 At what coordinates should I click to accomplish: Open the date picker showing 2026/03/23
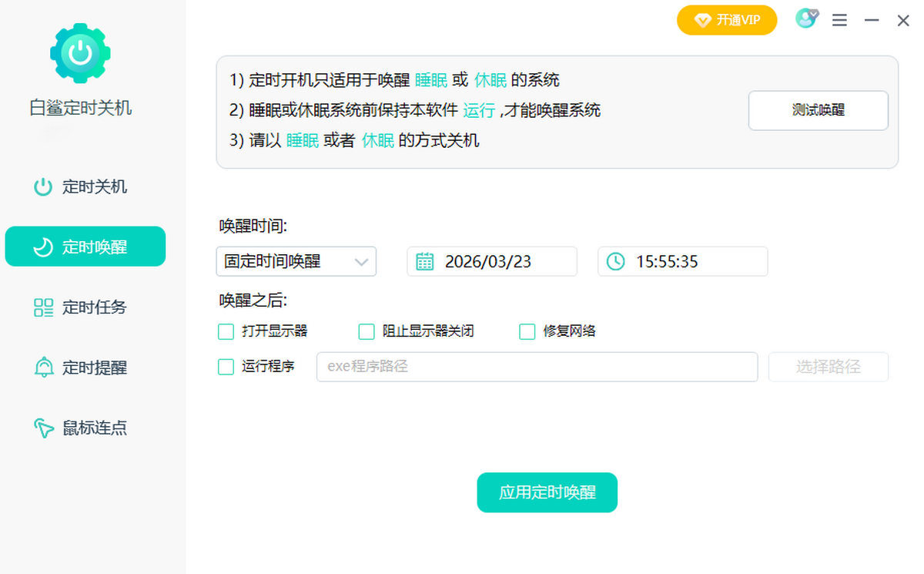[491, 261]
